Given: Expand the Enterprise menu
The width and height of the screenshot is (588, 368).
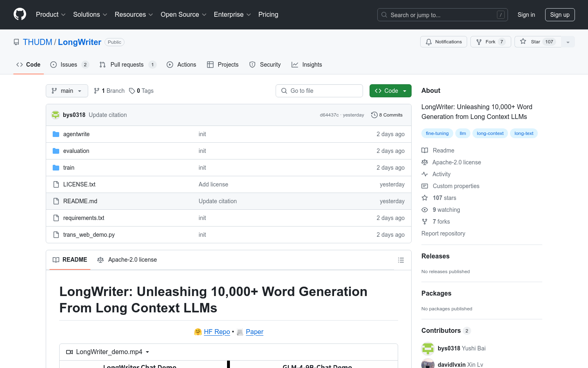Looking at the screenshot, I should point(232,14).
